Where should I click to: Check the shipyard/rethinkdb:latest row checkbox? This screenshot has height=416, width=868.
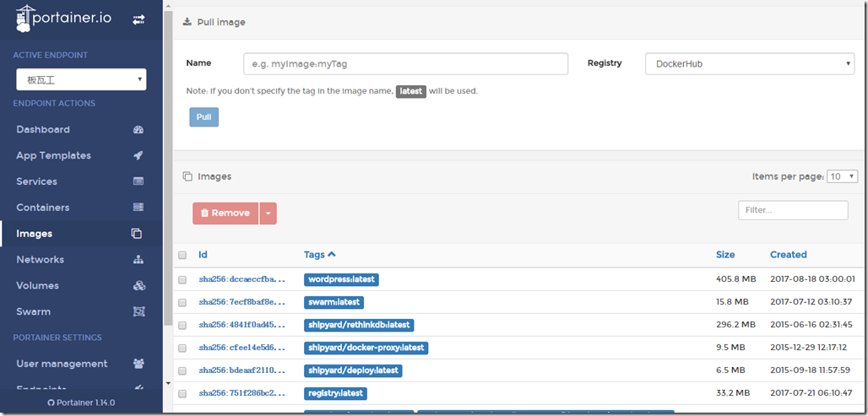coord(182,325)
